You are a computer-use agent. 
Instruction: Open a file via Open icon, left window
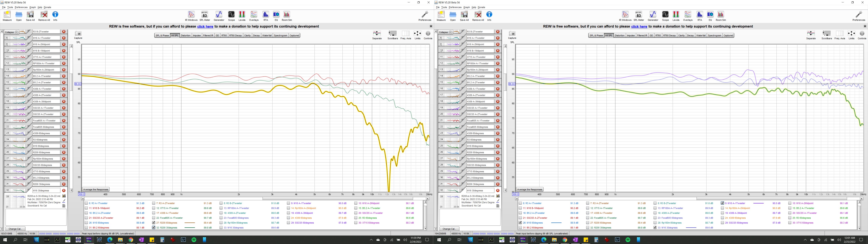coord(19,15)
